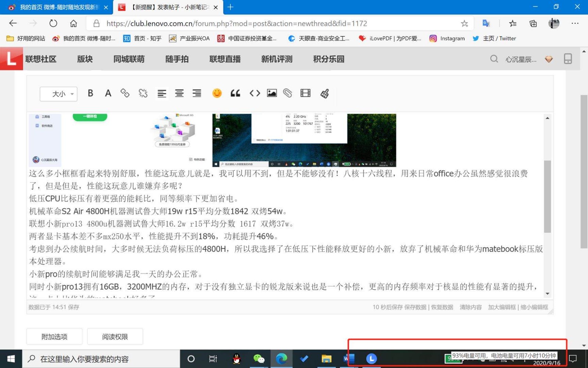Go to 联想社区 home
This screenshot has width=588, height=368.
click(41, 59)
